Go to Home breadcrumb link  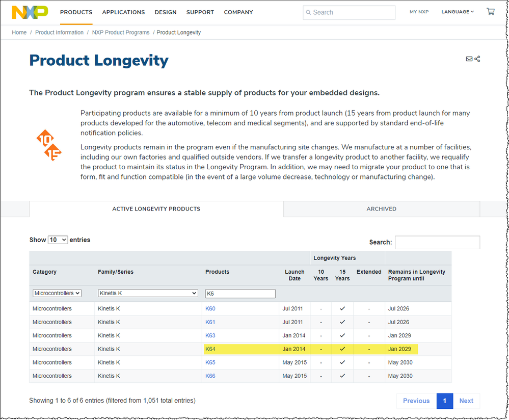[19, 33]
